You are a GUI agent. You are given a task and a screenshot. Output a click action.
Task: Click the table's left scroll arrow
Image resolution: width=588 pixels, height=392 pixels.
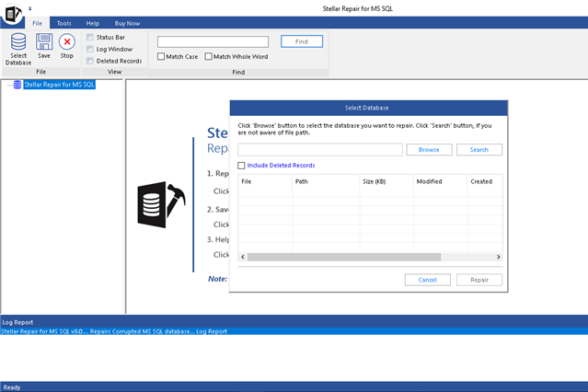pos(243,257)
